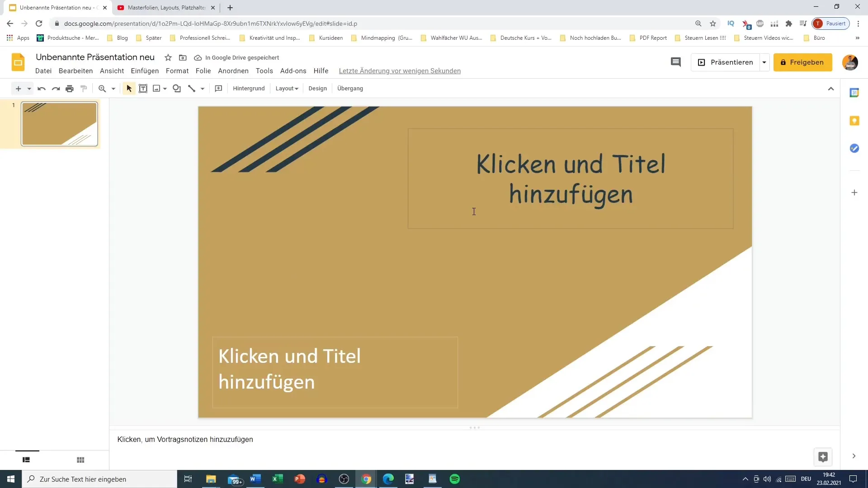Open the Design options dropdown
This screenshot has width=868, height=488.
pos(317,88)
